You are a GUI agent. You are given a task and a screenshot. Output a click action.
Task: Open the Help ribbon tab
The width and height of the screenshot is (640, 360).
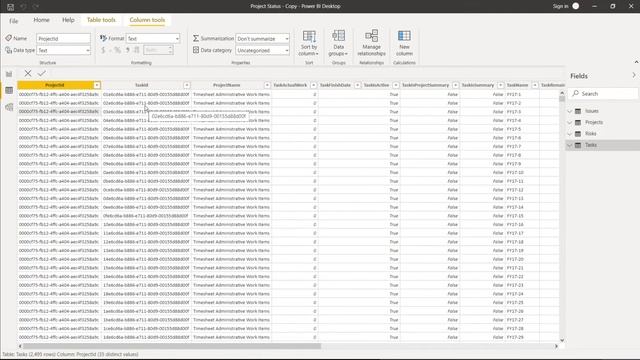(x=68, y=20)
